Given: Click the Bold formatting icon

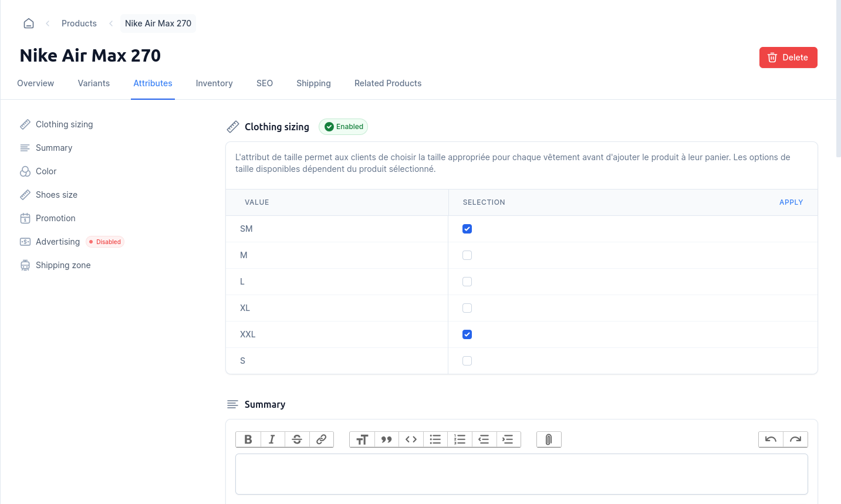Looking at the screenshot, I should click(x=248, y=439).
